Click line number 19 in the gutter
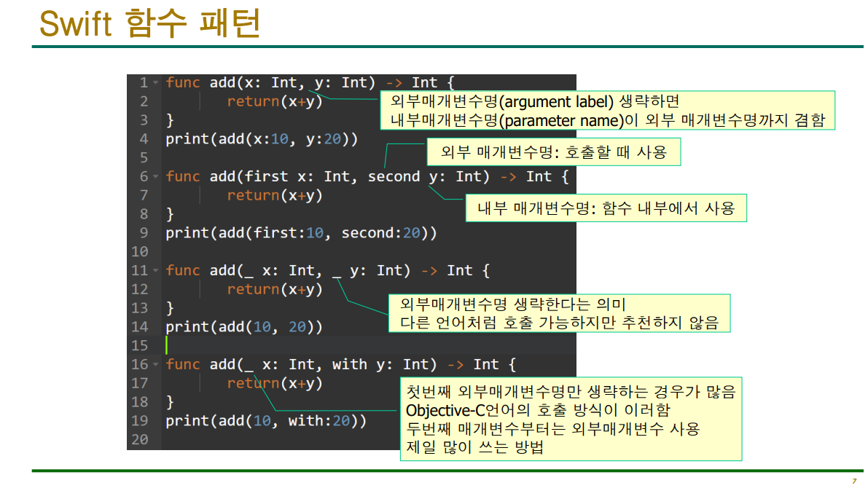The image size is (868, 488). (139, 421)
